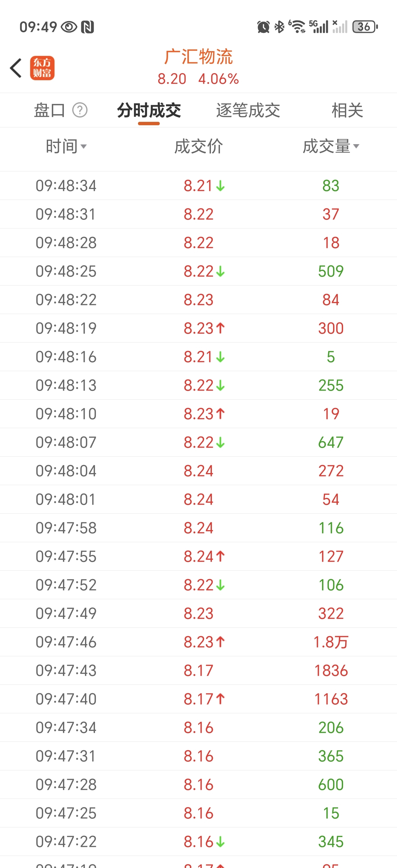The height and width of the screenshot is (868, 397).
Task: Select the 分时成交 tab
Action: [x=149, y=110]
